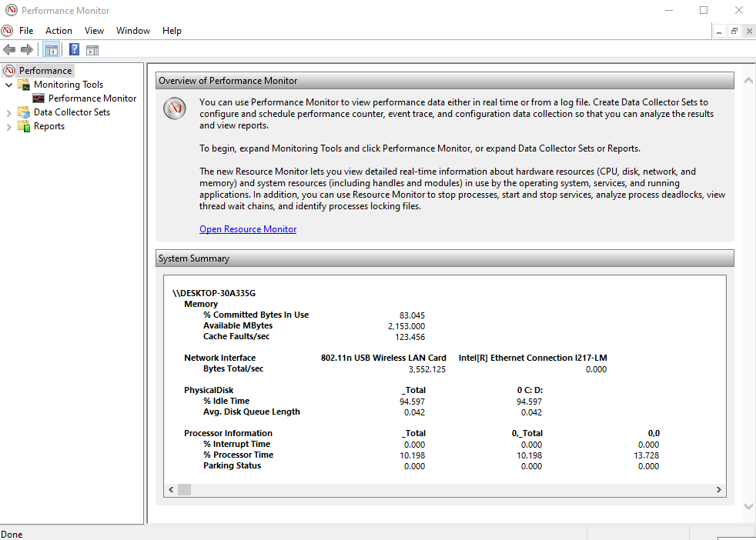756x540 pixels.
Task: Click the down arrow on the vertical scrollbar
Action: [748, 506]
